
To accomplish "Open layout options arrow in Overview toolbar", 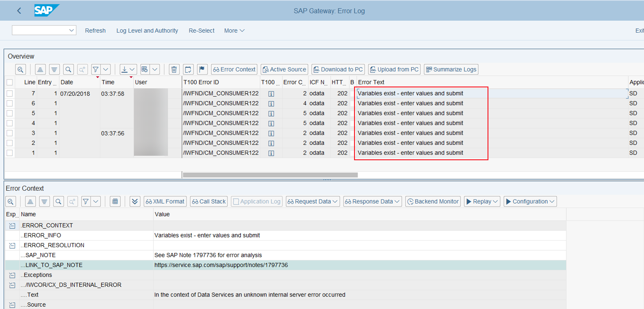I will (x=155, y=69).
